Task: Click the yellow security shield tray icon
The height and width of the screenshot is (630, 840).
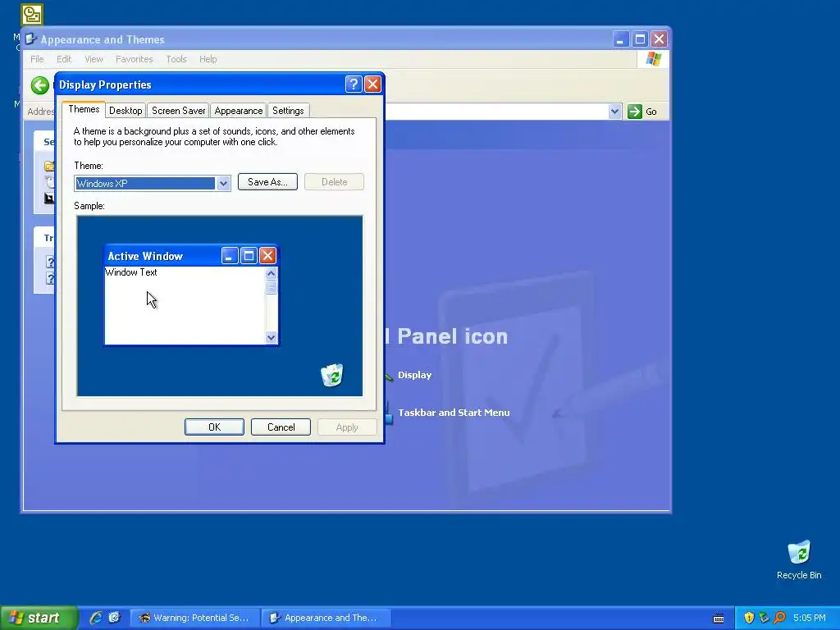Action: [x=749, y=618]
